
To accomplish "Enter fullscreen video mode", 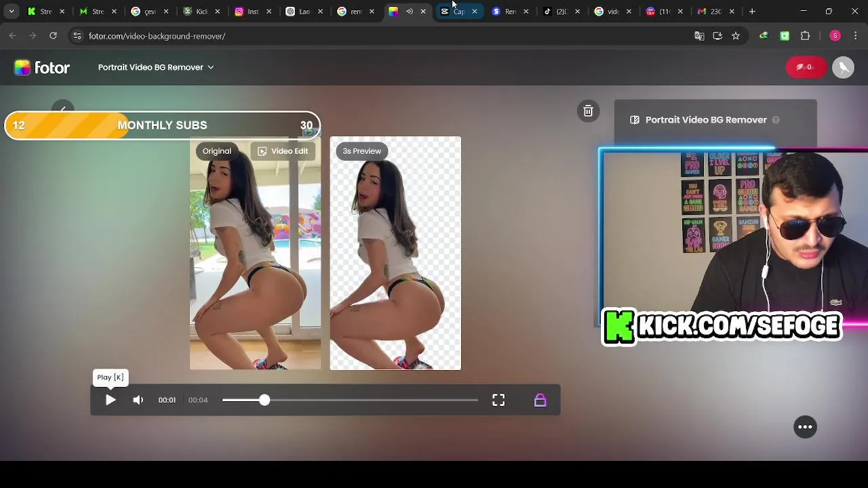I will [498, 400].
